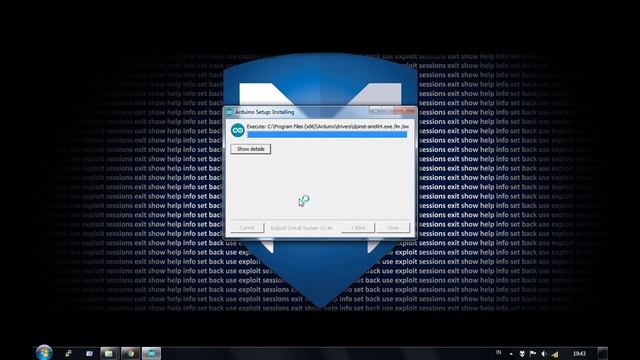Click the installation progress bar
The width and height of the screenshot is (640, 360).
click(327, 135)
